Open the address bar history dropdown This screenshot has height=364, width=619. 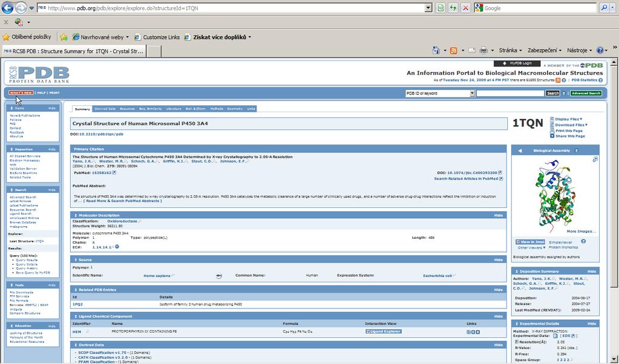pos(429,8)
